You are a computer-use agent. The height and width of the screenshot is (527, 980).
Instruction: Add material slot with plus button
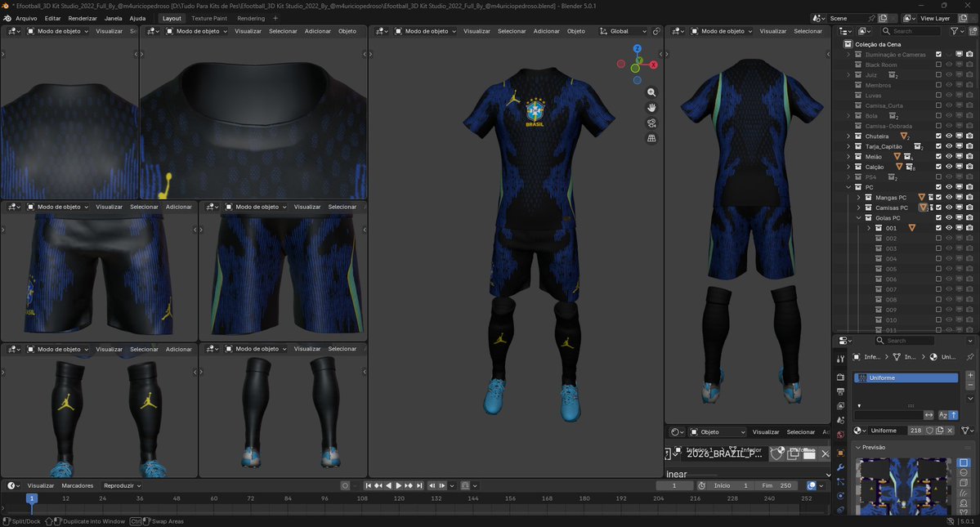pyautogui.click(x=970, y=375)
